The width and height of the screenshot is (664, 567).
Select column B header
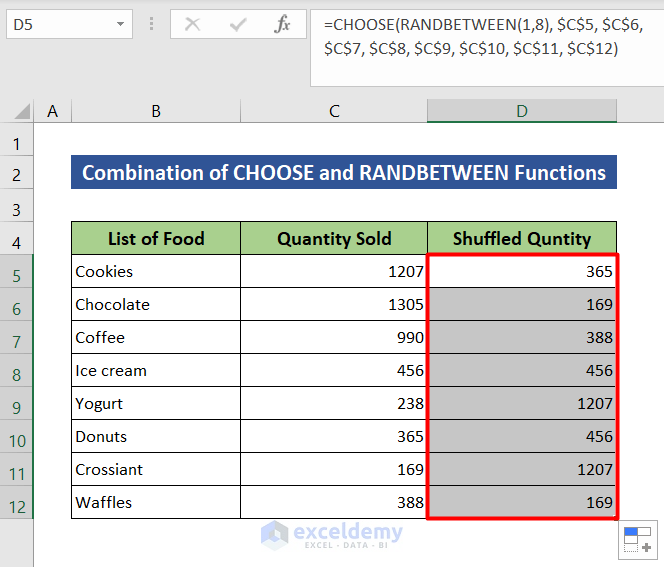coord(156,111)
